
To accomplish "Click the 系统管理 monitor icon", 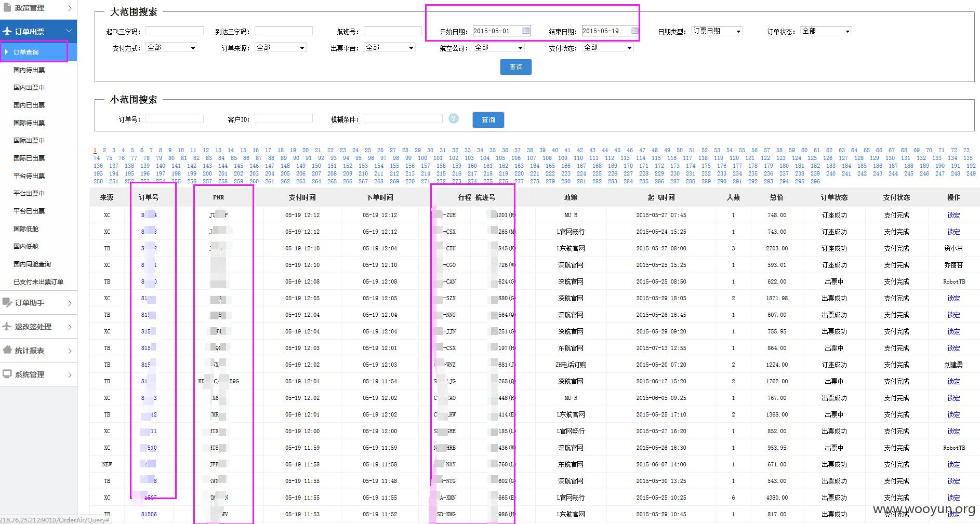I will [7, 374].
